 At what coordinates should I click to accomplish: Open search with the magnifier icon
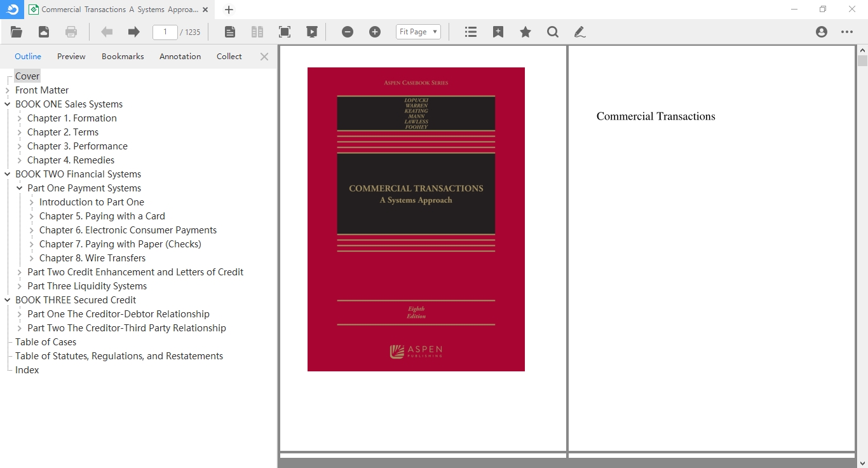(x=553, y=32)
